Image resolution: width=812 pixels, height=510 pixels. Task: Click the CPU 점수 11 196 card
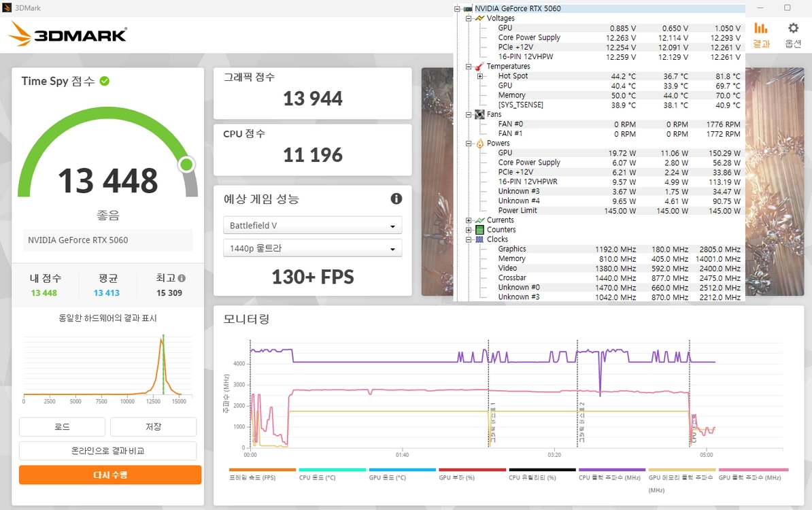click(312, 150)
